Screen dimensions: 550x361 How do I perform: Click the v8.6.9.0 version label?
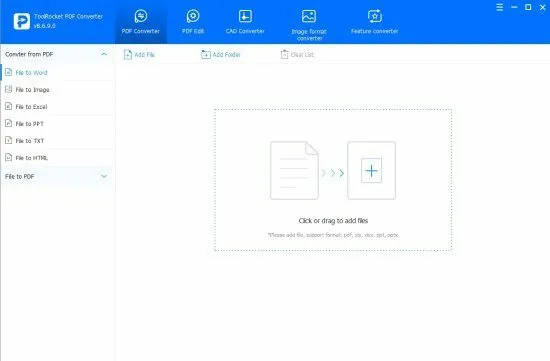tap(45, 26)
